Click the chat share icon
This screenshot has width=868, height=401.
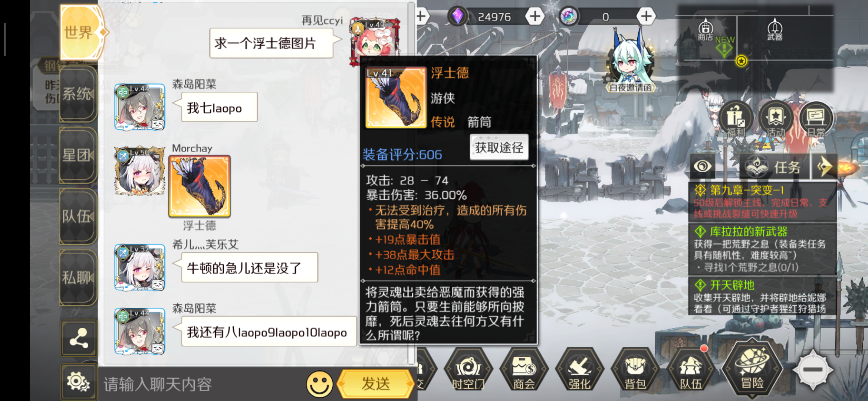[79, 338]
